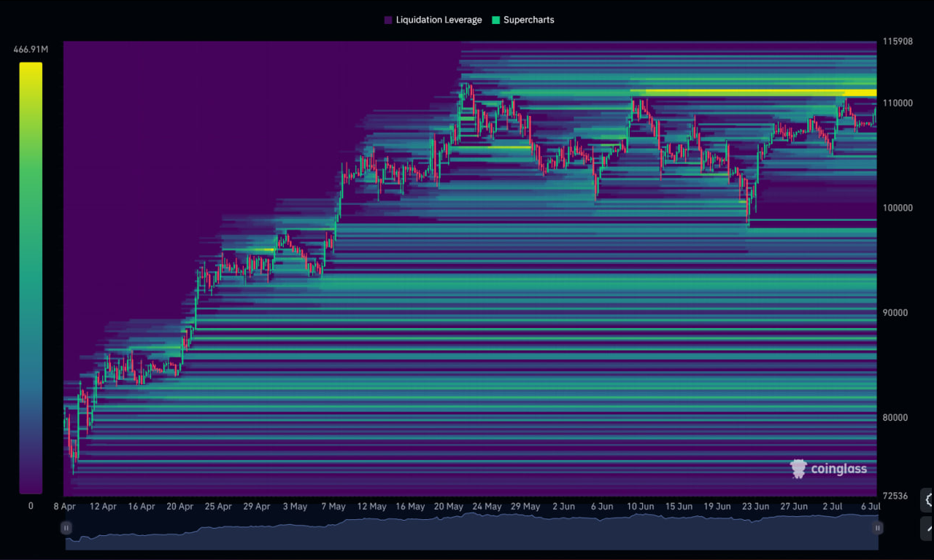Click the 27 Jun date label
Screen dimensions: 934x560
pyautogui.click(x=794, y=506)
